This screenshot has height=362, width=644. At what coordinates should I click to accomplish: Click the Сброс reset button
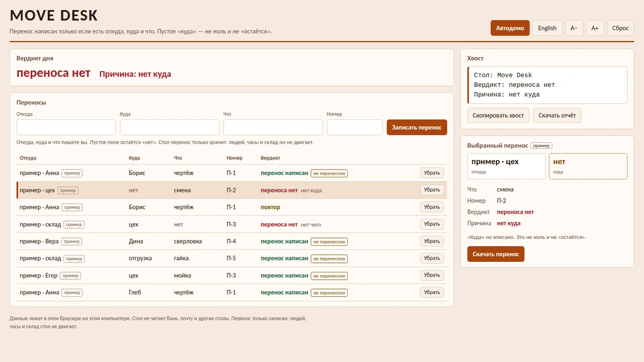[x=621, y=28]
